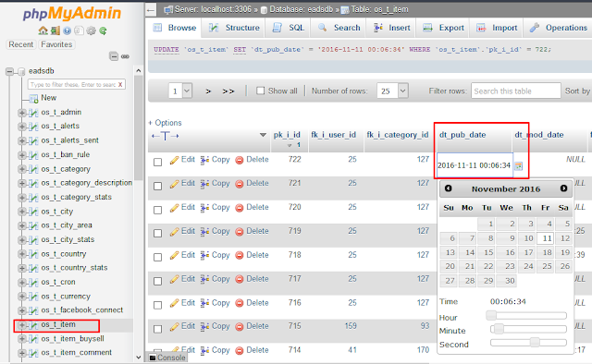Go to previous month in calendar
This screenshot has height=364, width=592.
point(448,188)
